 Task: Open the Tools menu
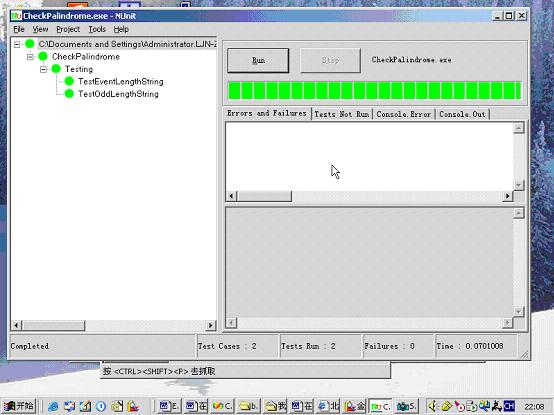tap(97, 29)
